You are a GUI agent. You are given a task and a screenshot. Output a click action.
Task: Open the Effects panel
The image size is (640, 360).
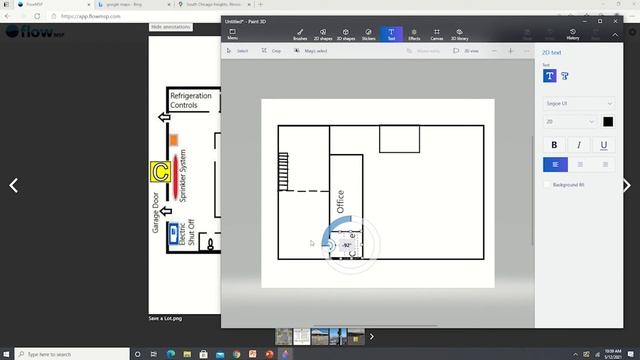(x=414, y=34)
